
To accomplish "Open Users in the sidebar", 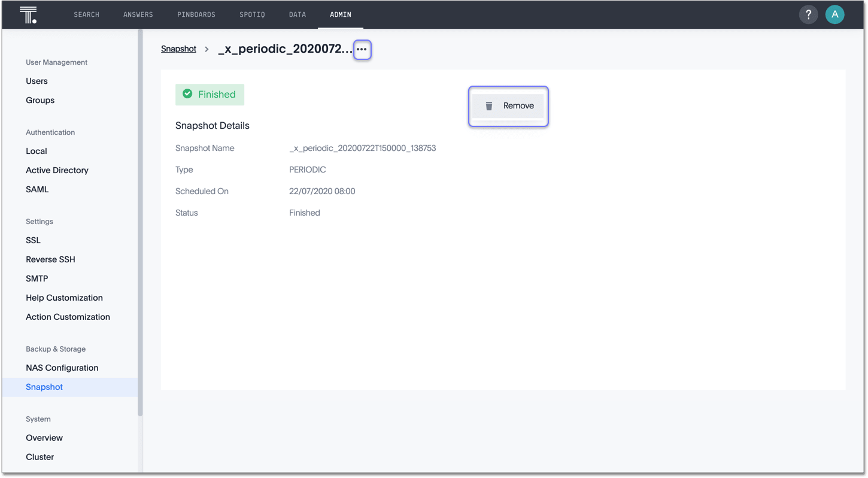I will click(x=37, y=81).
